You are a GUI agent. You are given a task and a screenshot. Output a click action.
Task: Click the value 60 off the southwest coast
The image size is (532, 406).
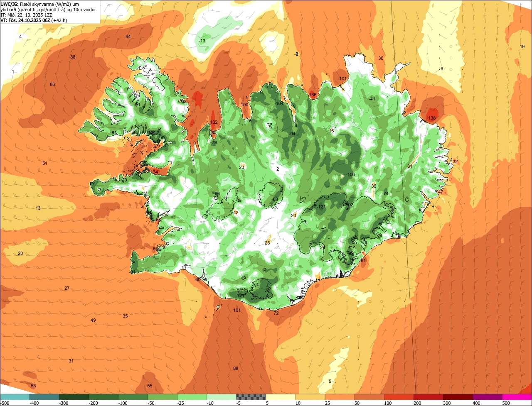click(x=198, y=279)
